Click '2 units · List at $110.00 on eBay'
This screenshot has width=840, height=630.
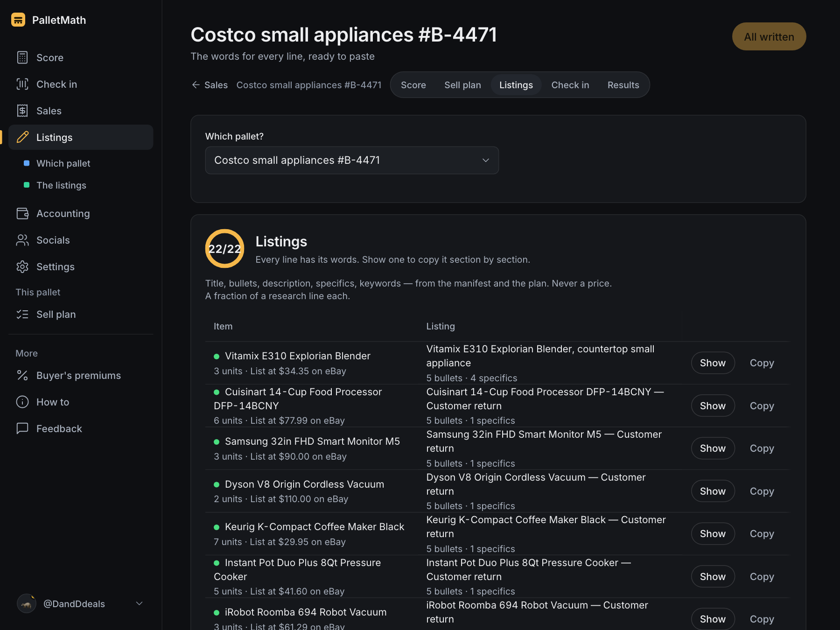click(281, 499)
